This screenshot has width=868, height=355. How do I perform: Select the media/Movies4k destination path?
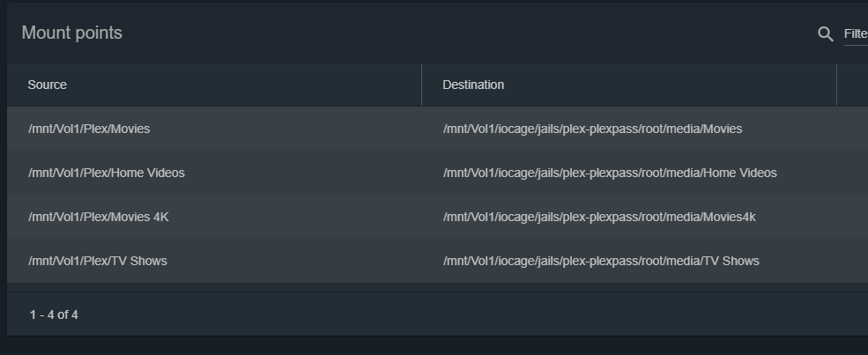pyautogui.click(x=599, y=217)
